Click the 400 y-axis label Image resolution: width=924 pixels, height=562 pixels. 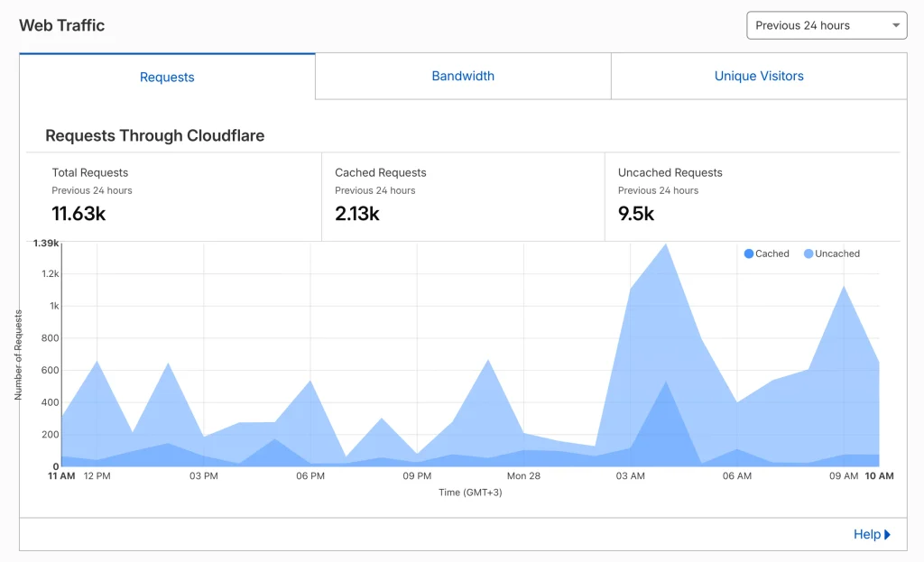pyautogui.click(x=51, y=402)
